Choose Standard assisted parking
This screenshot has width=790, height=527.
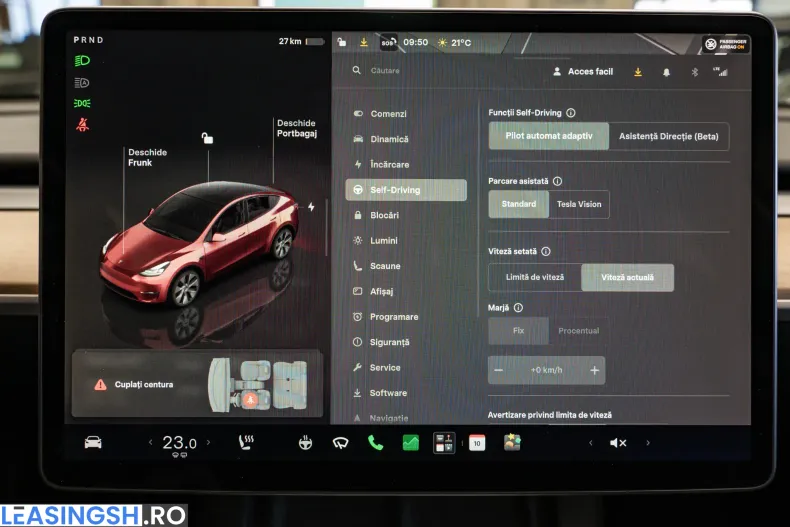tap(518, 204)
